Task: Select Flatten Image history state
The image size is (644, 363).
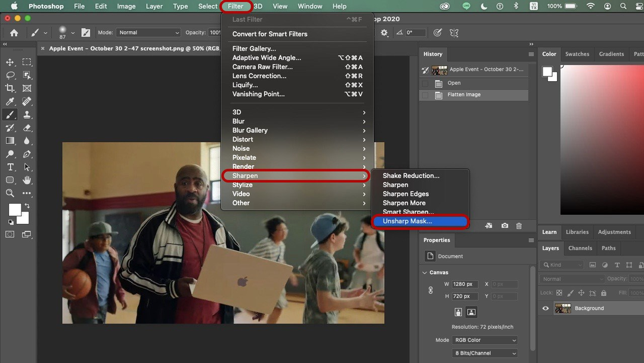Action: pos(464,95)
